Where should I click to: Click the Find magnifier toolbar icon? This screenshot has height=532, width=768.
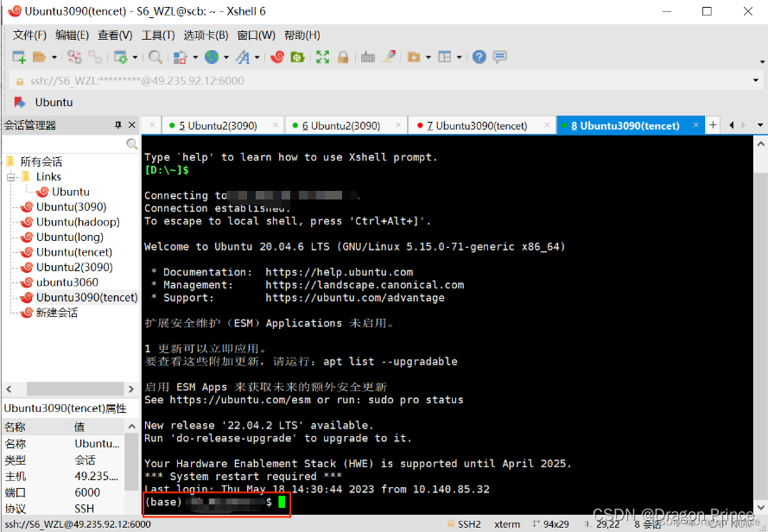pos(156,57)
